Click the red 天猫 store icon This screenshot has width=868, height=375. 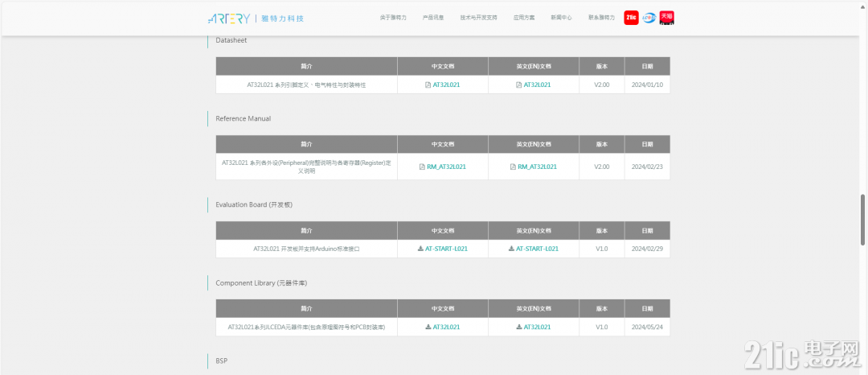coord(666,18)
